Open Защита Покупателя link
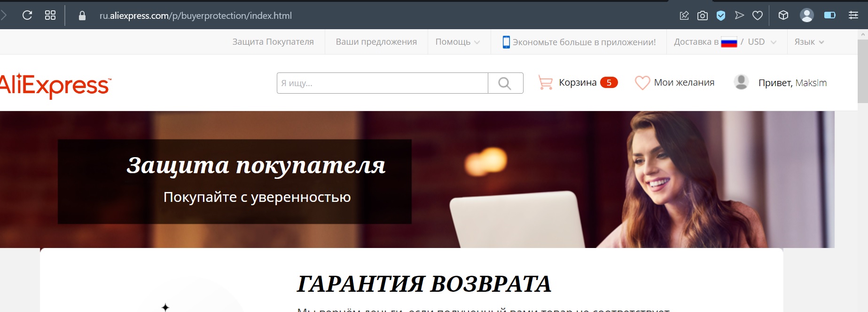The height and width of the screenshot is (312, 868). pyautogui.click(x=273, y=42)
